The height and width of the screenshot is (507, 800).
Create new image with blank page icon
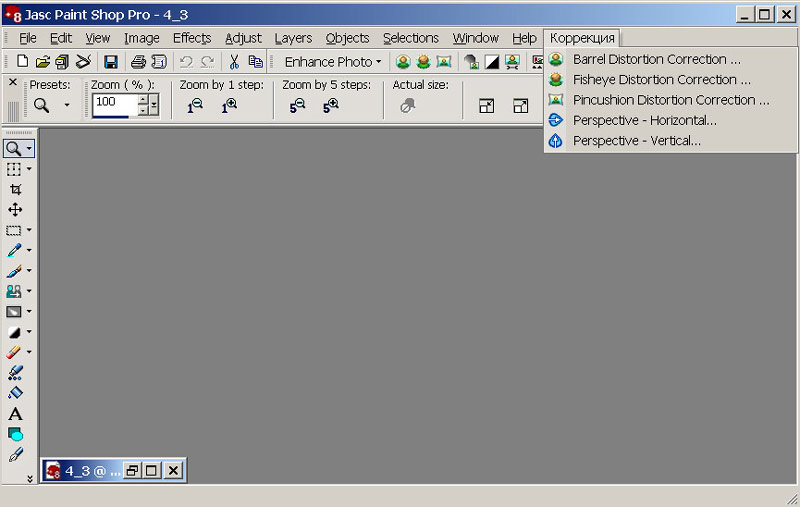[x=23, y=62]
